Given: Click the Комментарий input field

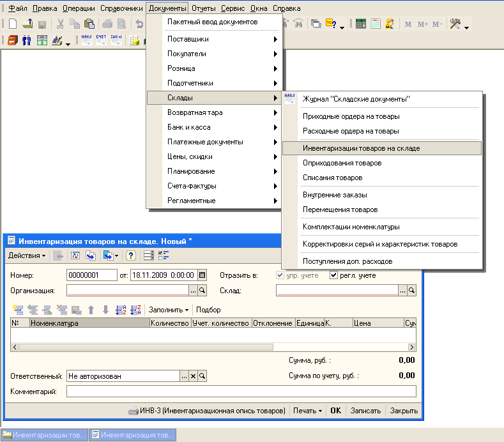Looking at the screenshot, I should click(x=241, y=392).
